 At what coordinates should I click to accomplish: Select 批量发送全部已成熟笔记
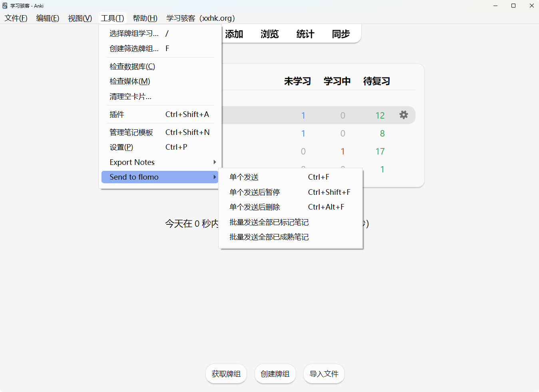pos(269,237)
